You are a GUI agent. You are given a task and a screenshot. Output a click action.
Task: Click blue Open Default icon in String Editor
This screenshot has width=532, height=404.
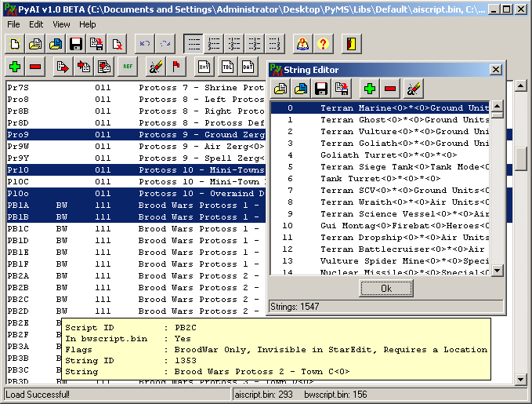[x=301, y=89]
